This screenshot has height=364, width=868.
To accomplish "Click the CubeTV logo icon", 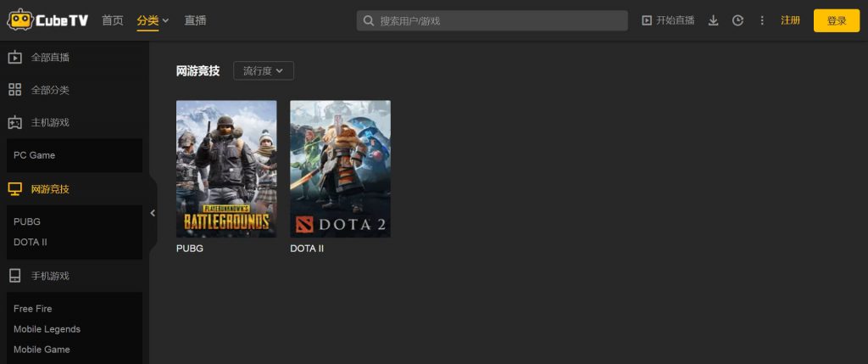I will click(x=20, y=20).
